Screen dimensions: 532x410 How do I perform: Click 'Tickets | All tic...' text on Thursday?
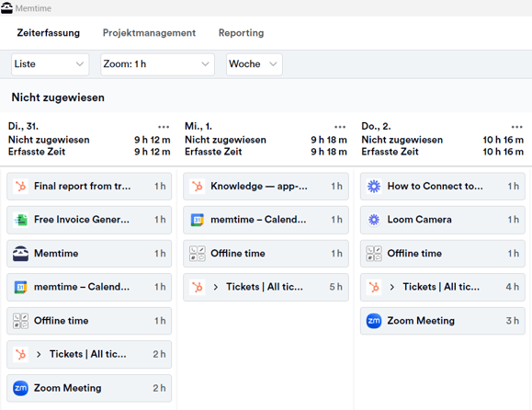pyautogui.click(x=441, y=287)
